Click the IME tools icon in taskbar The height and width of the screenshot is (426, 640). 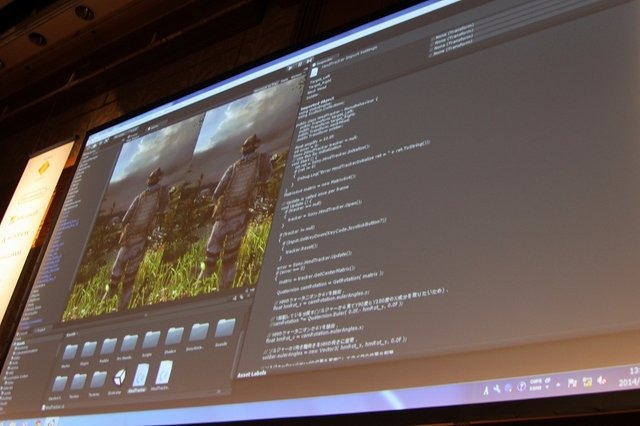click(x=497, y=389)
